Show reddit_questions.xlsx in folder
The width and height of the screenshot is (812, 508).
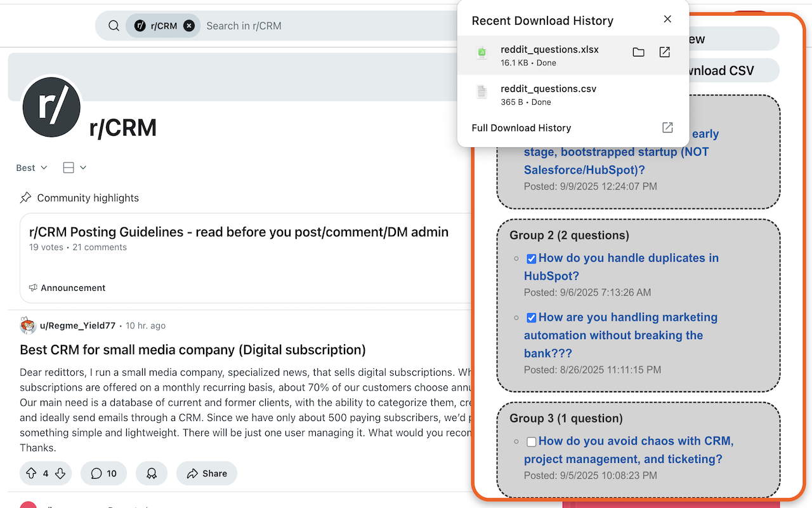tap(638, 52)
